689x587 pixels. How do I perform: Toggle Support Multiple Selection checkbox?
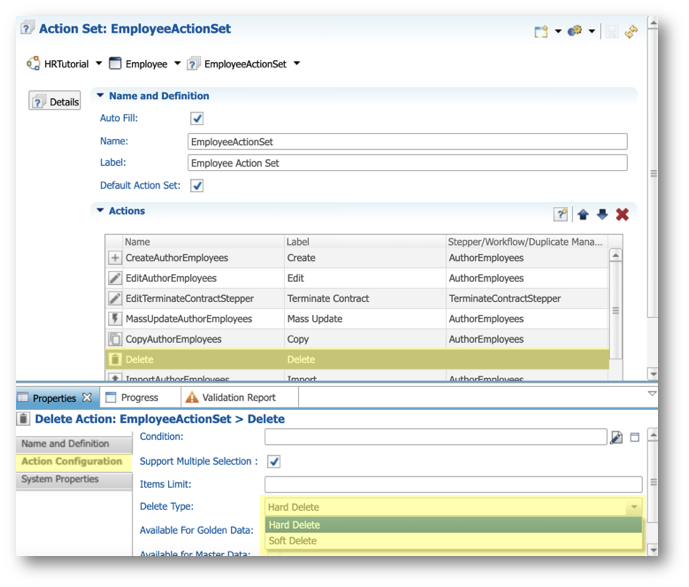[x=274, y=462]
